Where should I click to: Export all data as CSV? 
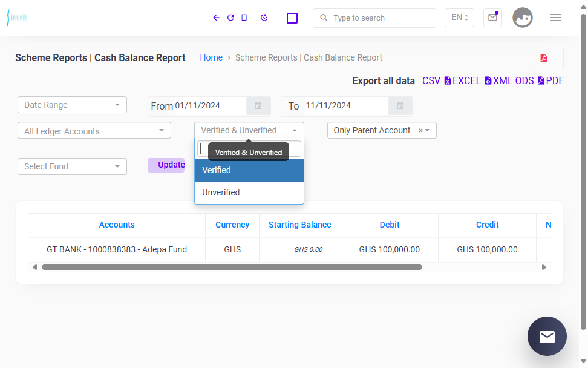click(x=431, y=81)
